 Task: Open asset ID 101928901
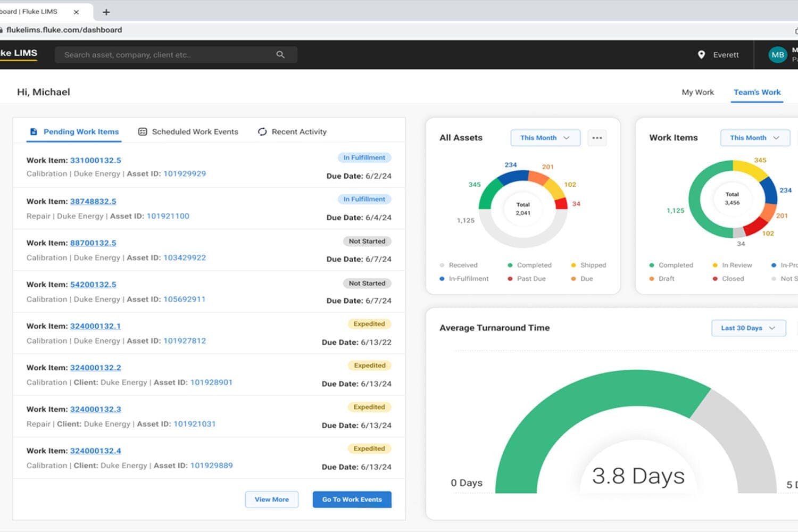coord(212,382)
